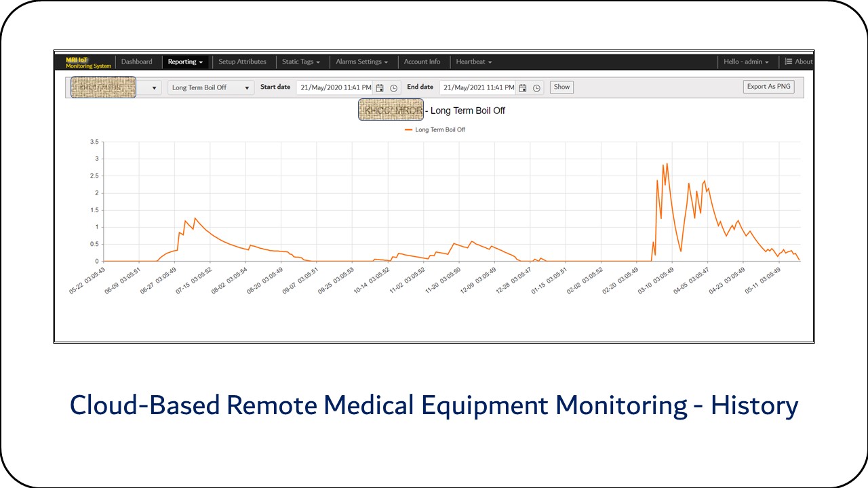The image size is (868, 488).
Task: Navigate to Account Info
Action: (x=422, y=62)
